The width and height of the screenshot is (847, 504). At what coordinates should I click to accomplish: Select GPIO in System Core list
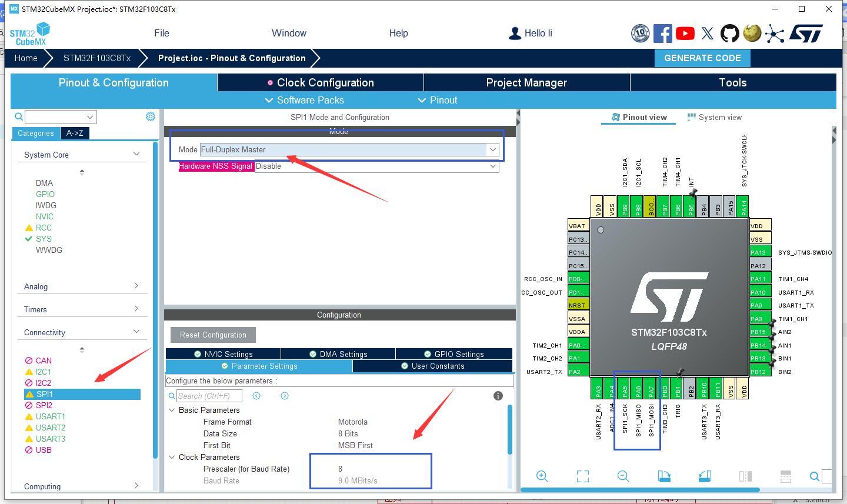point(45,194)
